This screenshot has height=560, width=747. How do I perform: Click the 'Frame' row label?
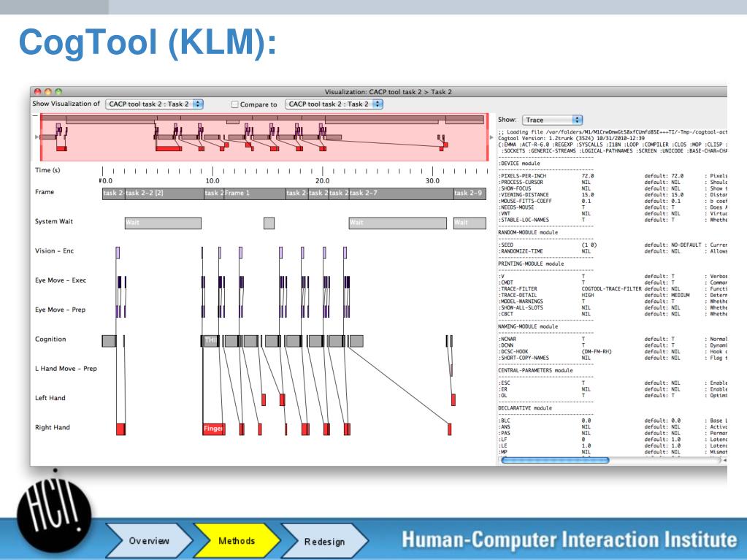pyautogui.click(x=45, y=192)
